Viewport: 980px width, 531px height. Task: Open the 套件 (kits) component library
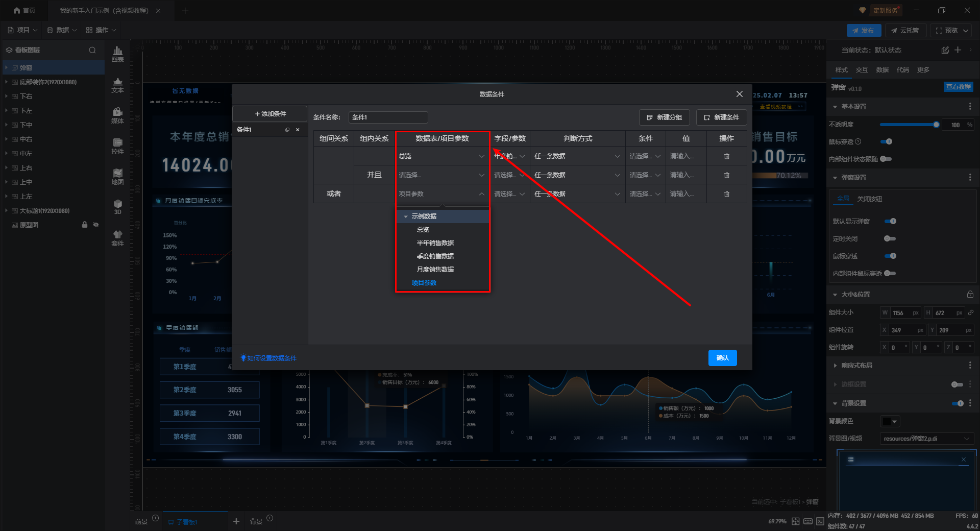[x=117, y=238]
